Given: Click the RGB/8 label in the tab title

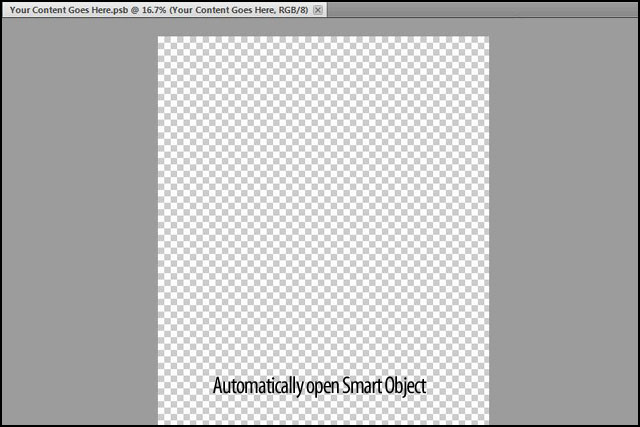Looking at the screenshot, I should [286, 9].
